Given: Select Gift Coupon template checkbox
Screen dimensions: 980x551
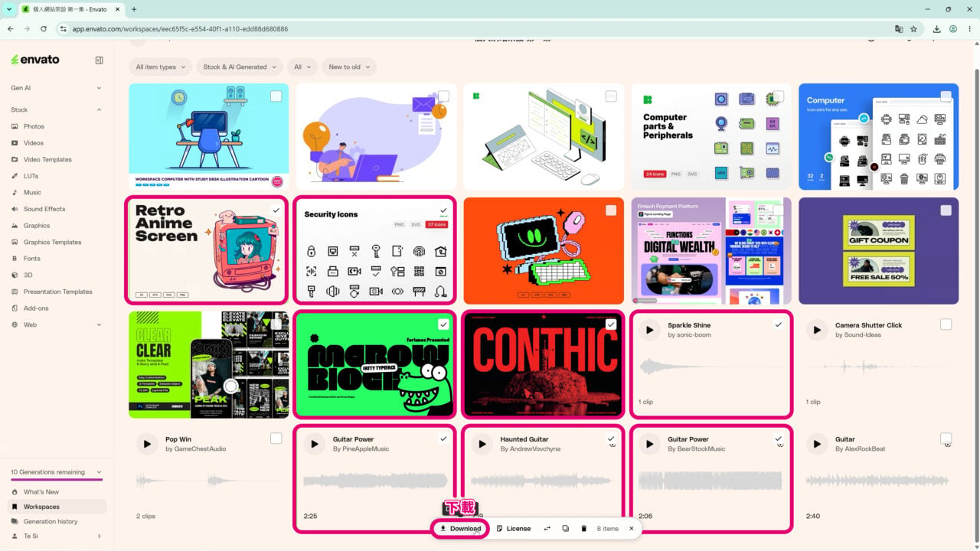Looking at the screenshot, I should tap(946, 210).
